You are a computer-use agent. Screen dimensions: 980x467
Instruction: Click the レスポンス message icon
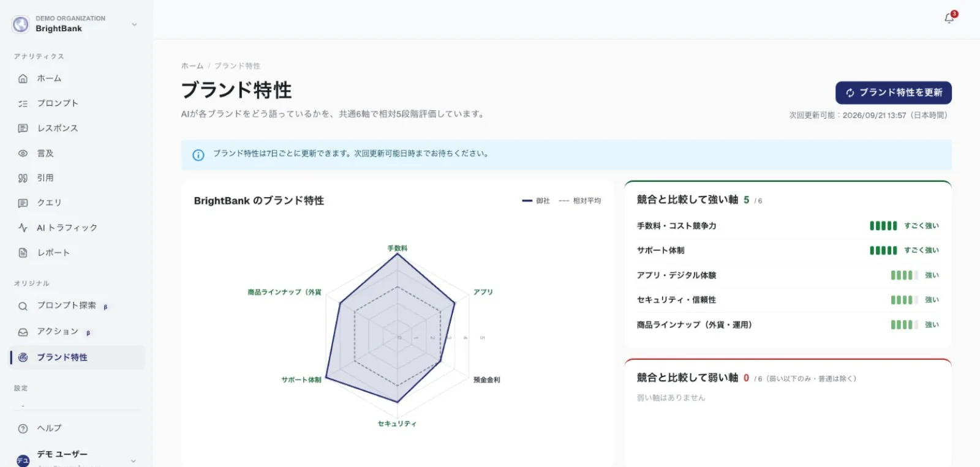click(x=23, y=128)
